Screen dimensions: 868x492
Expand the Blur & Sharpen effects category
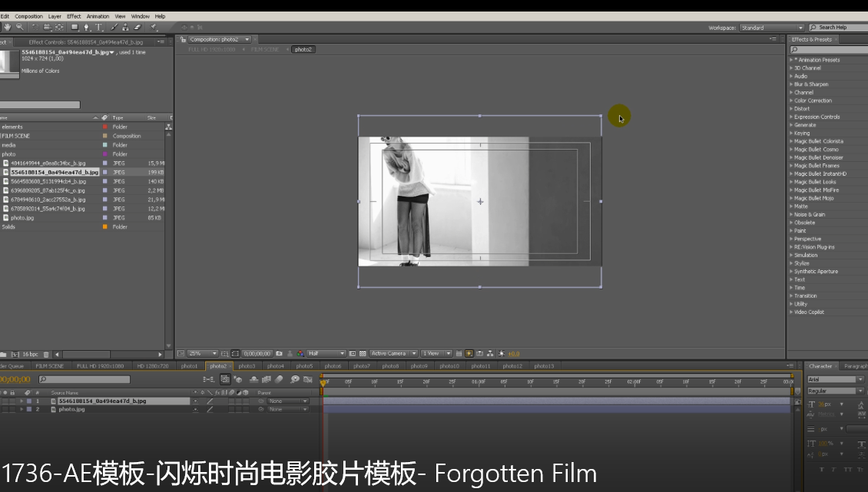[x=791, y=84]
